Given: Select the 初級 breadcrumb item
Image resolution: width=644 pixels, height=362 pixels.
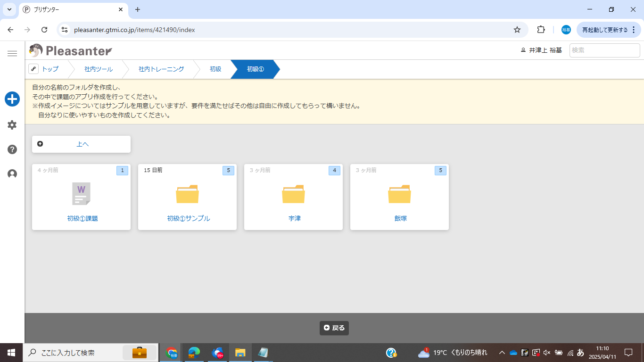Looking at the screenshot, I should coord(215,69).
